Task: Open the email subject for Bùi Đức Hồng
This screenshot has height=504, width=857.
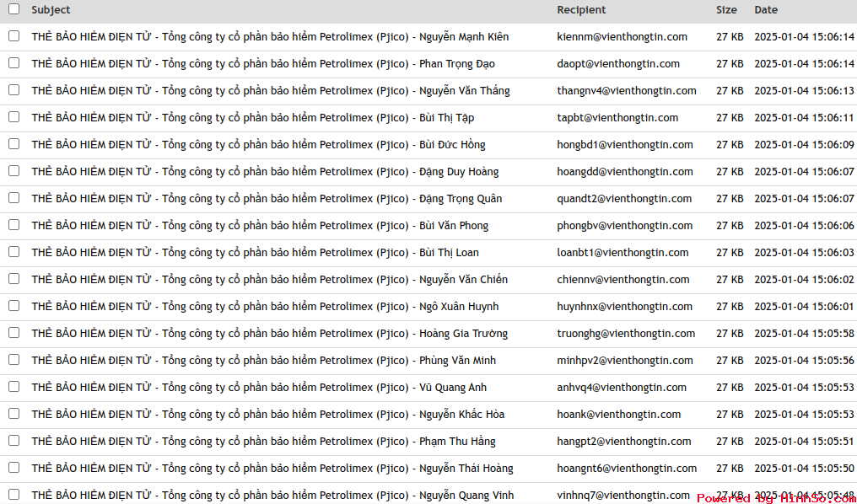Action: click(x=258, y=145)
